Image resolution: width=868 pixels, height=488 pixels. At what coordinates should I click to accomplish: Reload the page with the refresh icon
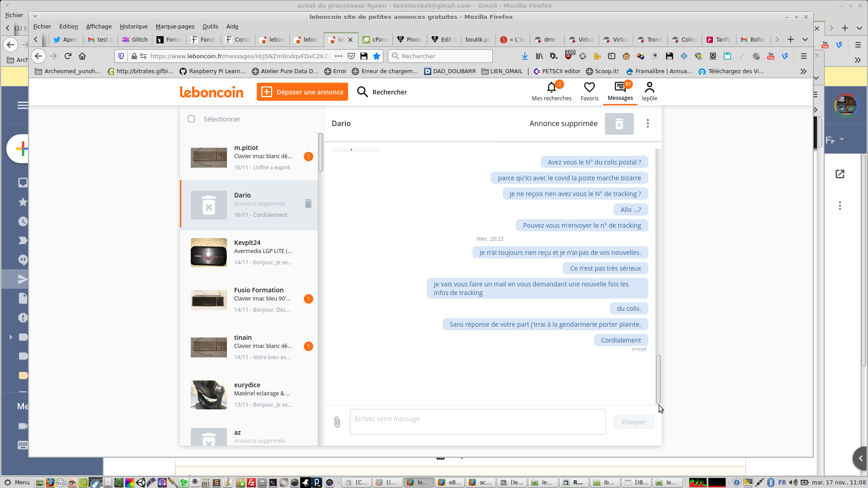click(68, 56)
